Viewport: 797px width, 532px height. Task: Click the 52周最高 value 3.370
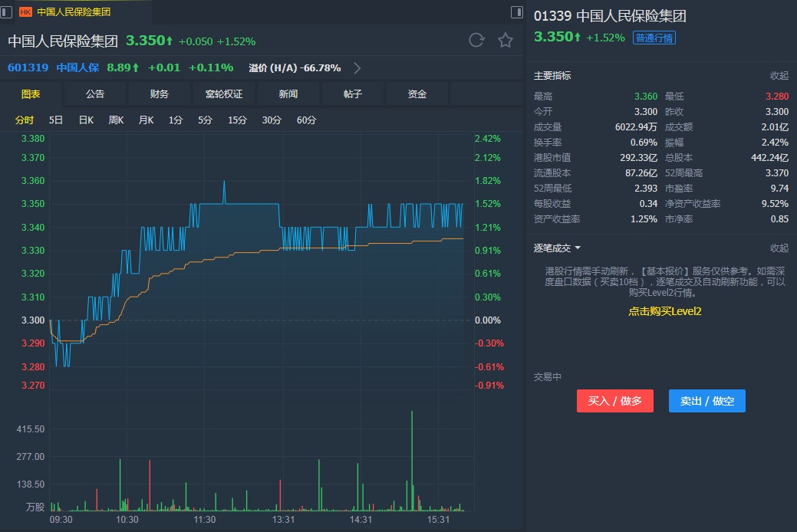click(x=776, y=173)
